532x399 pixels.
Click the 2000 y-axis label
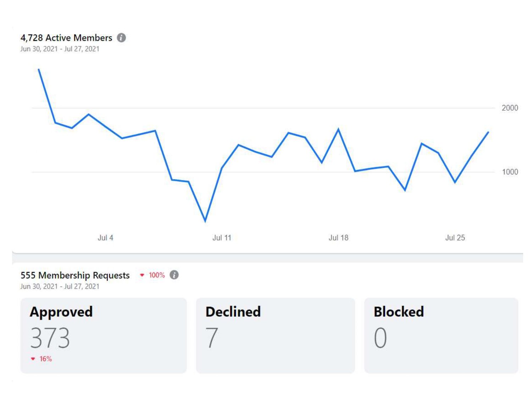click(x=510, y=108)
